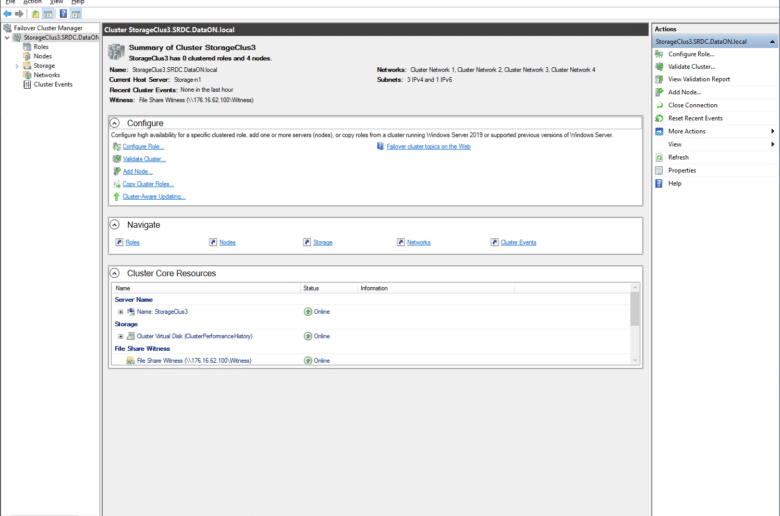
Task: Click the Show/Hide Console Tree toolbar icon
Action: click(x=48, y=14)
